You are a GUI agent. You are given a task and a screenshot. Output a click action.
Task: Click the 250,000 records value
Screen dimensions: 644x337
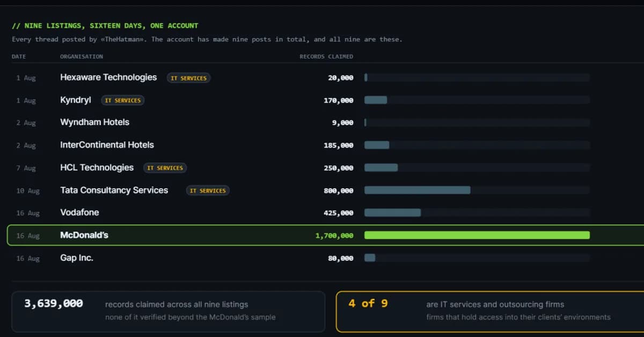(339, 168)
